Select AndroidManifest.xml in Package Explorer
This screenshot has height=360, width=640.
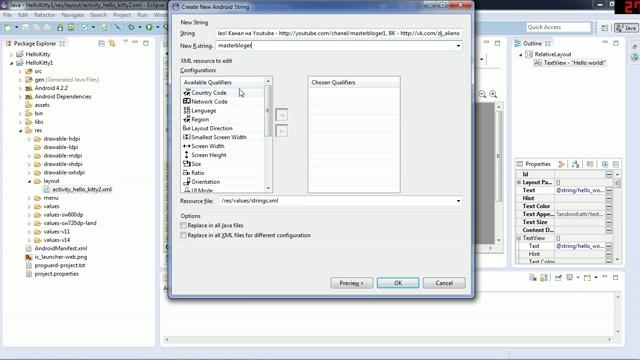pos(61,249)
